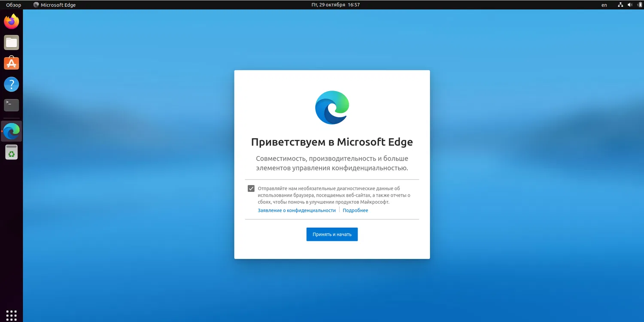The width and height of the screenshot is (644, 322).
Task: Open the Help icon in dock
Action: coord(12,84)
